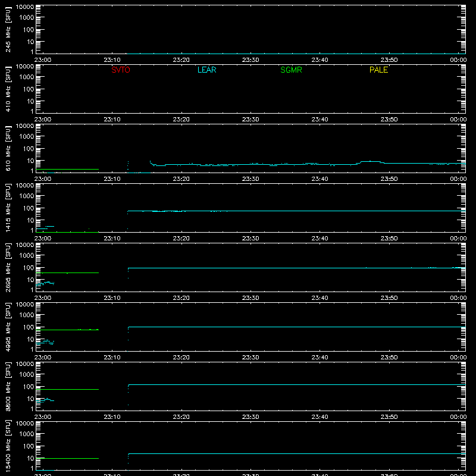The image size is (476, 476).
Task: Click the red SVTO station label
Action: pyautogui.click(x=121, y=70)
